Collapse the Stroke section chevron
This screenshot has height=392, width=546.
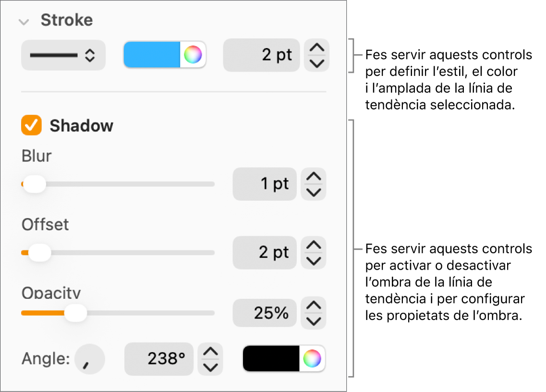pos(23,22)
